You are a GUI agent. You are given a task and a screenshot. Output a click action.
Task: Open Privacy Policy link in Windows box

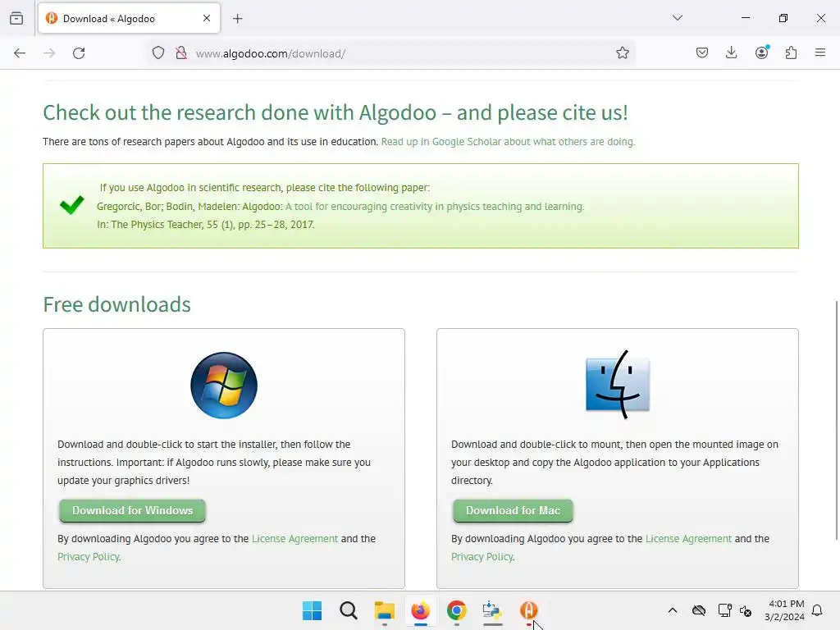(89, 557)
